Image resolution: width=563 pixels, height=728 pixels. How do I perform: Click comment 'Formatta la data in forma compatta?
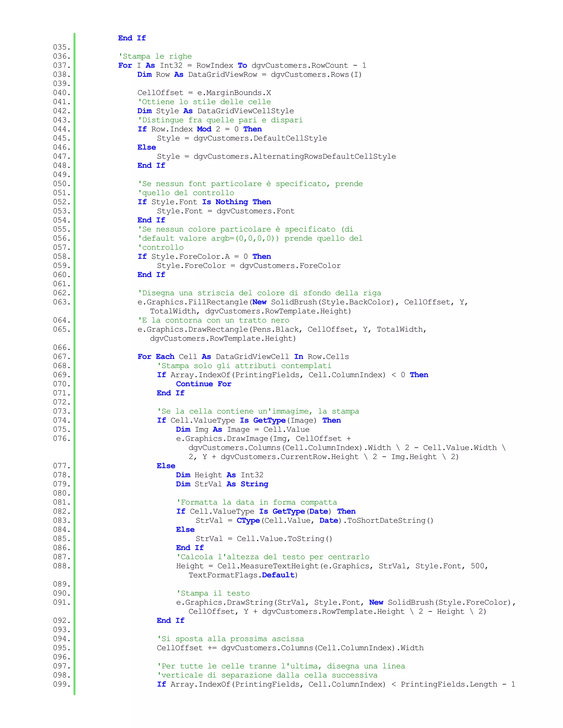[x=256, y=502]
